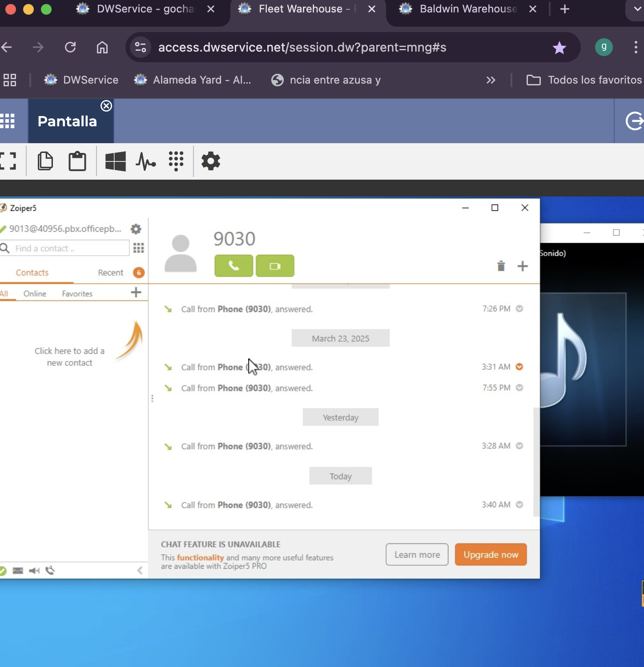644x667 pixels.
Task: Go back in the browser
Action: point(7,47)
